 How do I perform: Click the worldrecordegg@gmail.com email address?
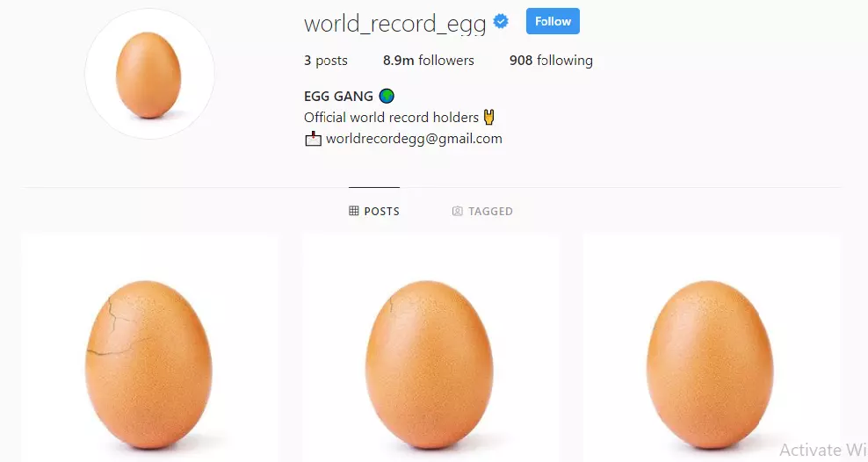tap(414, 138)
